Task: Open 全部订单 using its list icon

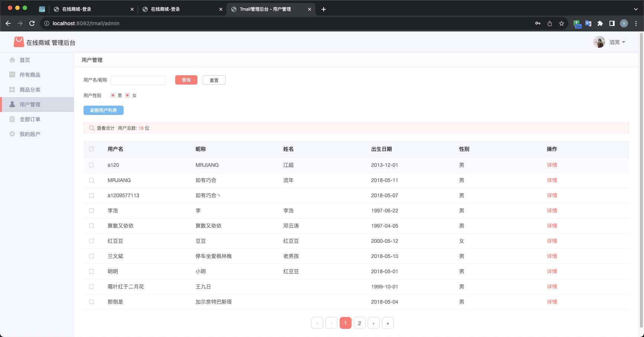Action: coord(12,119)
